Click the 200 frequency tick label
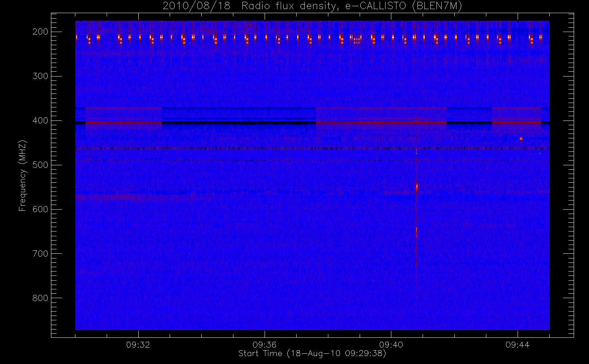The image size is (589, 364). coord(40,32)
